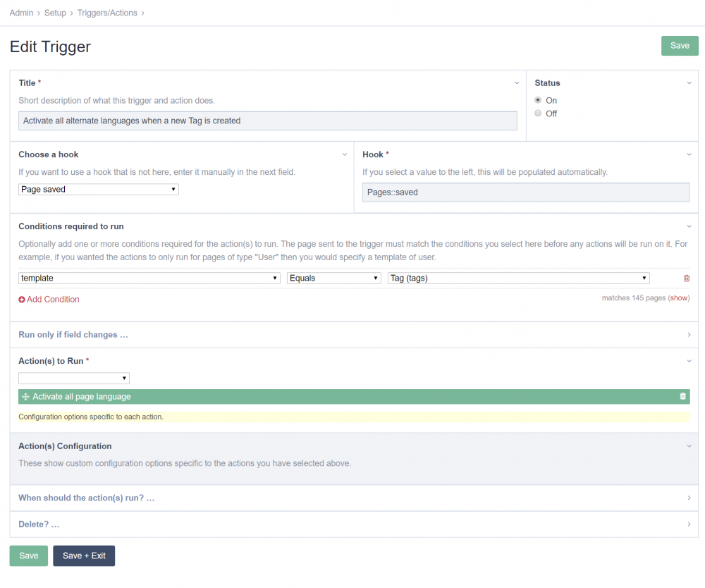Open Triggers/Actions breadcrumb link
Image resolution: width=705 pixels, height=588 pixels.
pos(108,13)
